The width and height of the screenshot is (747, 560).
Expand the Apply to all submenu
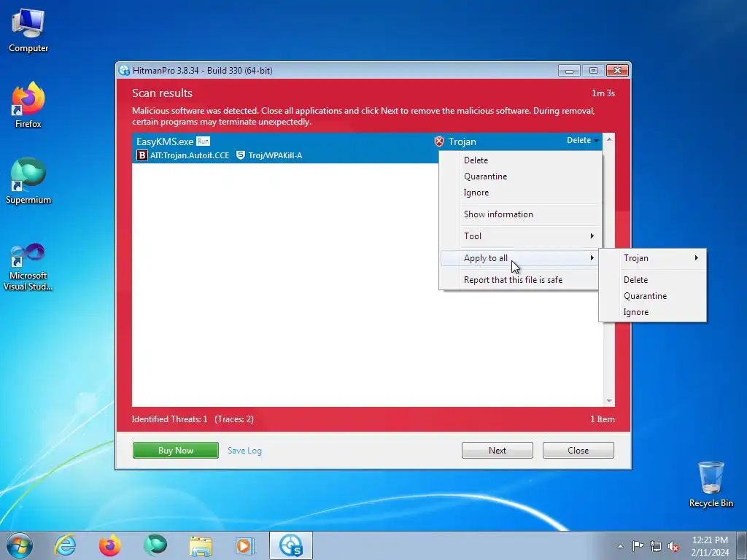(519, 258)
